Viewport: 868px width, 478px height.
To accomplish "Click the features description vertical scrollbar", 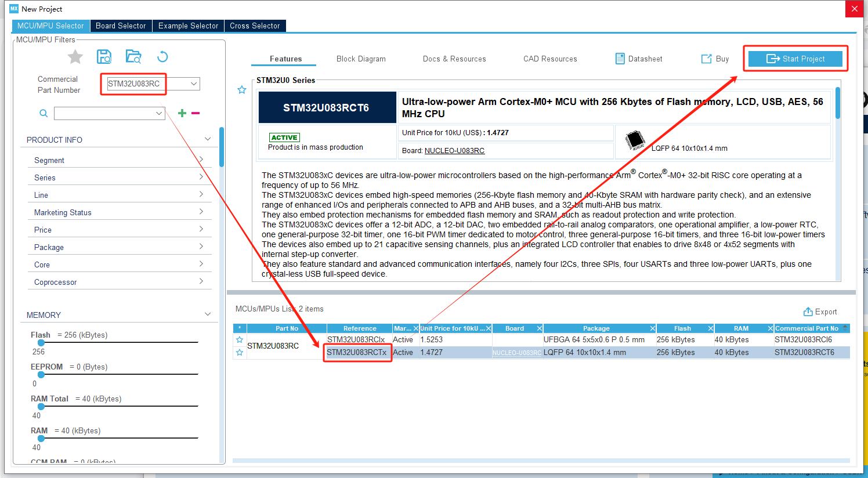I will (838, 103).
